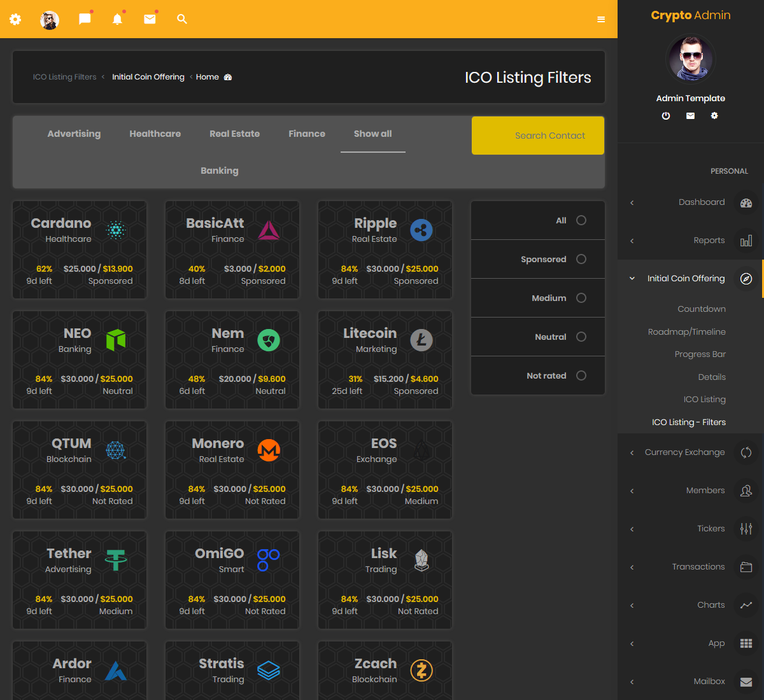The height and width of the screenshot is (700, 764).
Task: Select the All radio button
Action: 581,220
